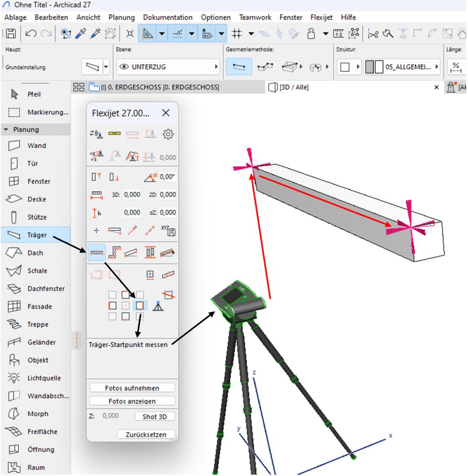Click the scissors trim icon
Viewport: 468px width, 476px height.
[x=373, y=33]
